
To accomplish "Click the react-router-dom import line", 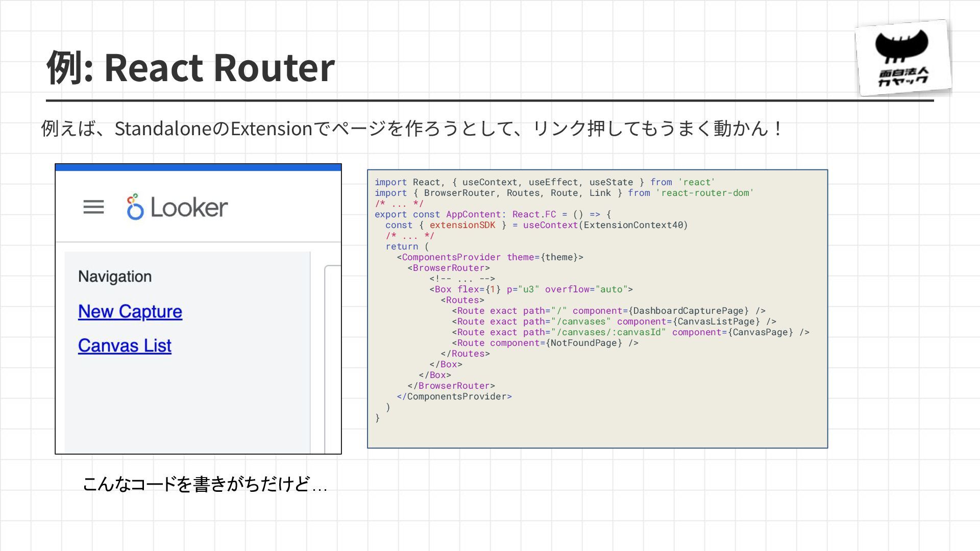I will point(563,193).
